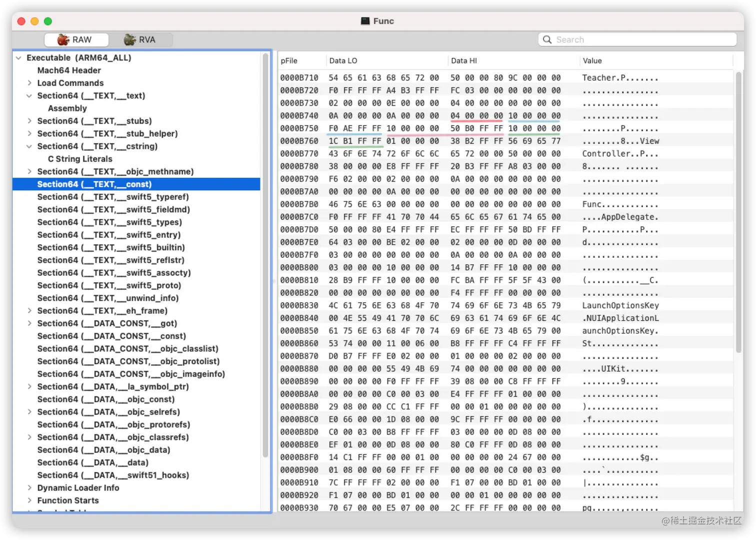This screenshot has height=540, width=756.
Task: Click value '....AppDelegate.' in Value column
Action: 620,217
